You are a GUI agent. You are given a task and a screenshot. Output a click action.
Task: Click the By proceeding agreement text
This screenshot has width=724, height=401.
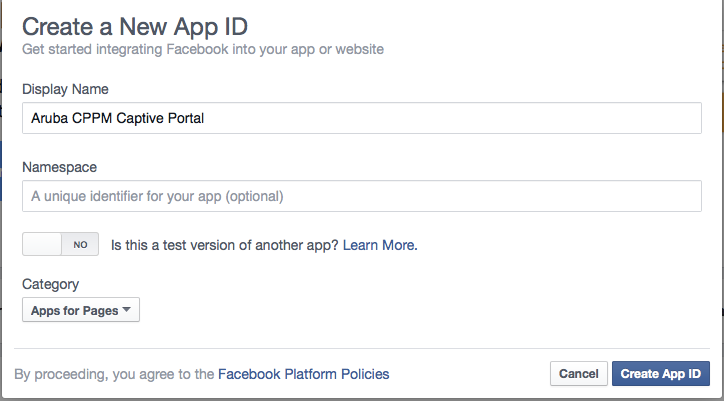tap(115, 374)
